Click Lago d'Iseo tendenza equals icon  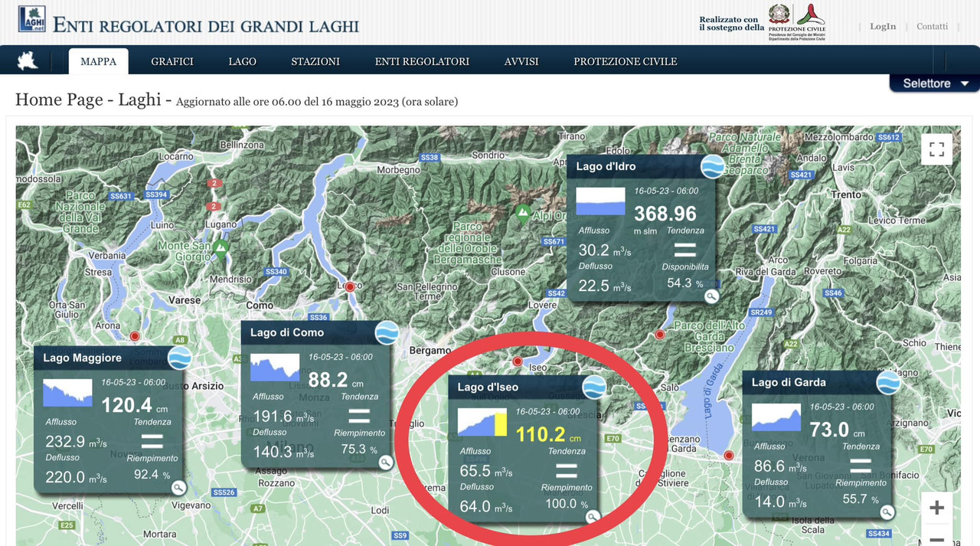coord(567,470)
